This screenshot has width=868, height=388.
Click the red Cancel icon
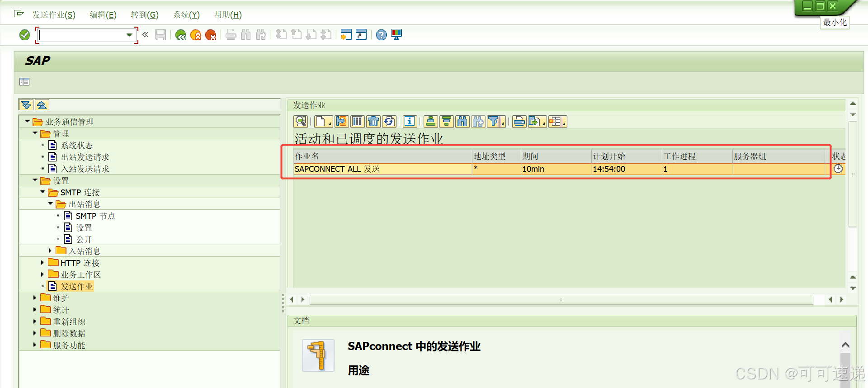(211, 35)
